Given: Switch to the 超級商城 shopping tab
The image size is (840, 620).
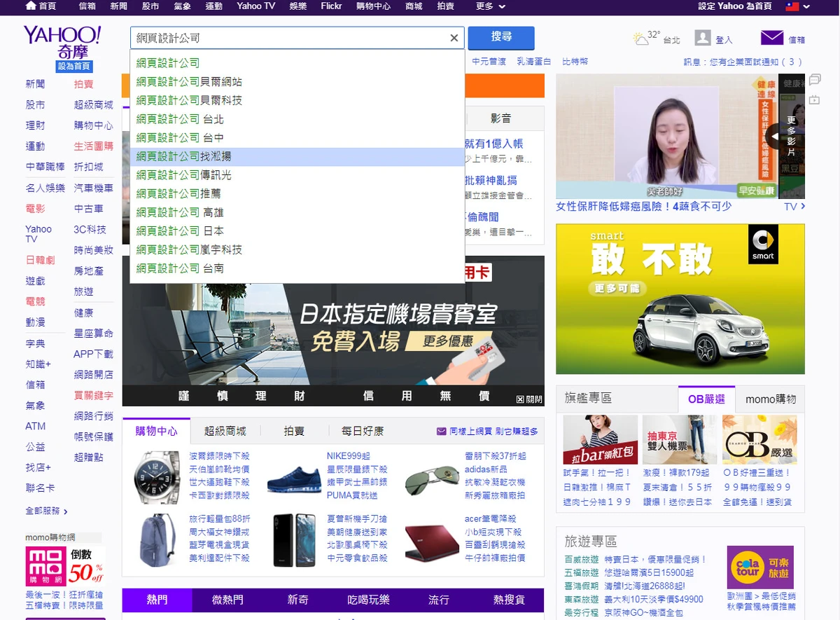Looking at the screenshot, I should [225, 431].
